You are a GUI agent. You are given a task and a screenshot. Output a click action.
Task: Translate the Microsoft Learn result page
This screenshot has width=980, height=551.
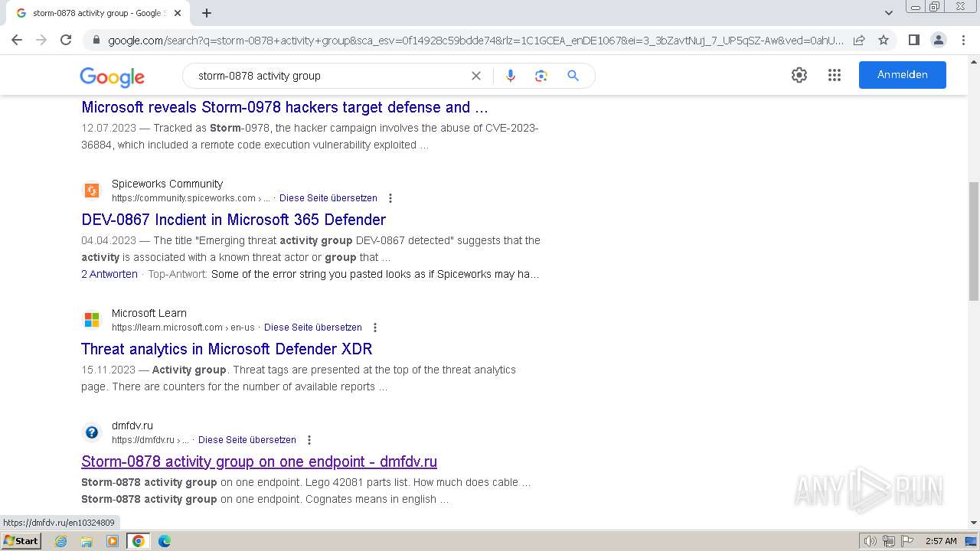[x=313, y=328]
